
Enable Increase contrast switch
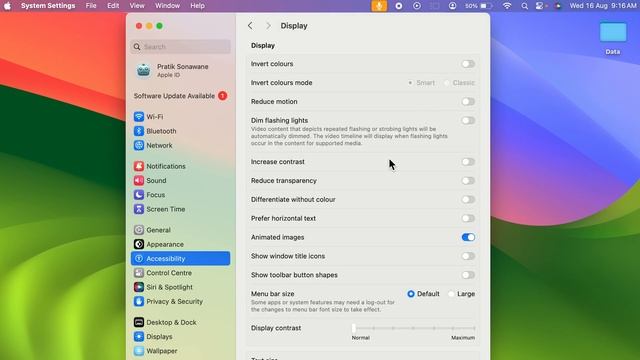click(x=468, y=162)
